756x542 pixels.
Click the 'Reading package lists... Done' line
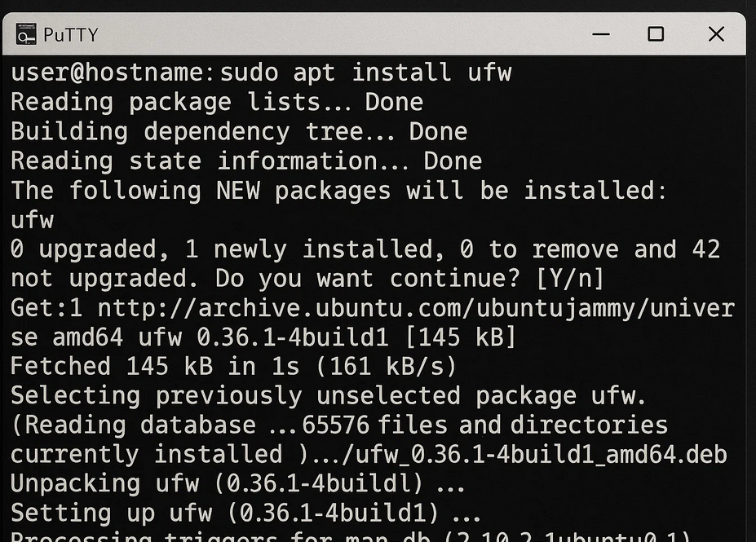point(216,102)
